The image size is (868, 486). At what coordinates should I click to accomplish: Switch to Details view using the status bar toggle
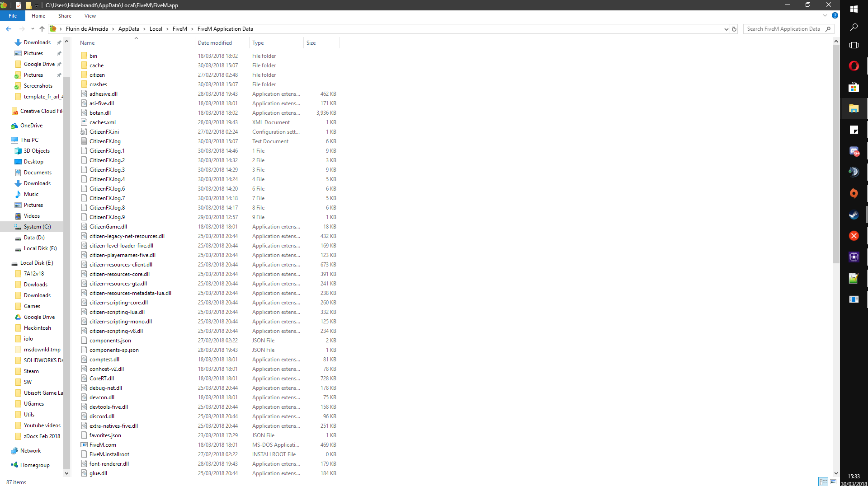(x=823, y=481)
